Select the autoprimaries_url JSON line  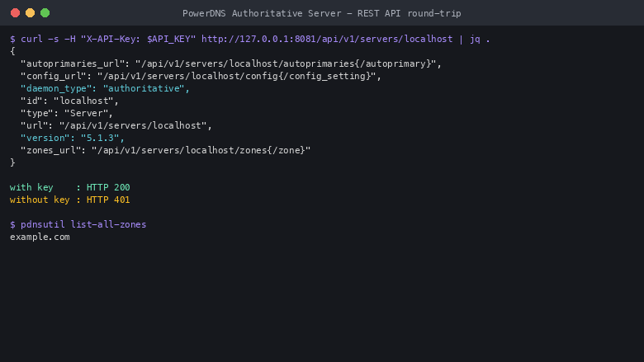click(231, 64)
